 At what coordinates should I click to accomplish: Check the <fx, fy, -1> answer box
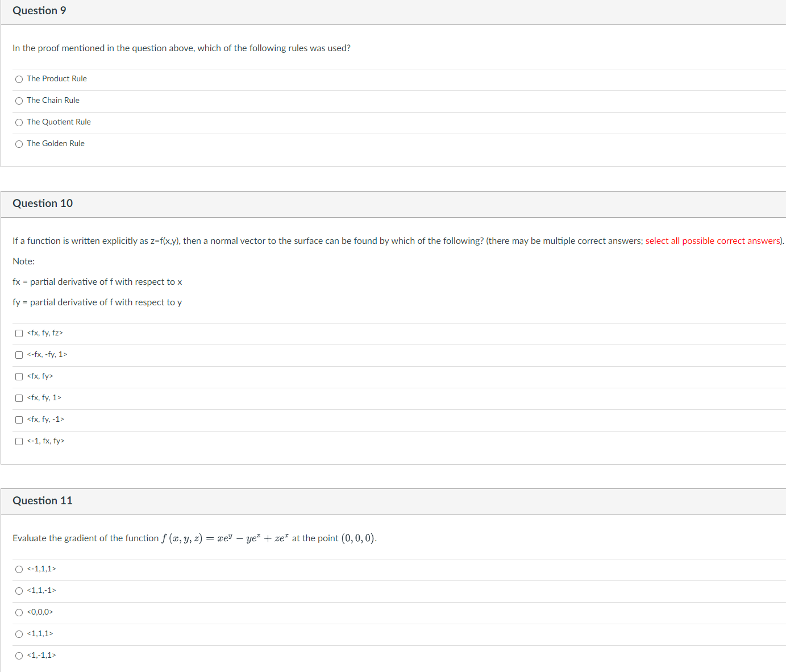(19, 420)
